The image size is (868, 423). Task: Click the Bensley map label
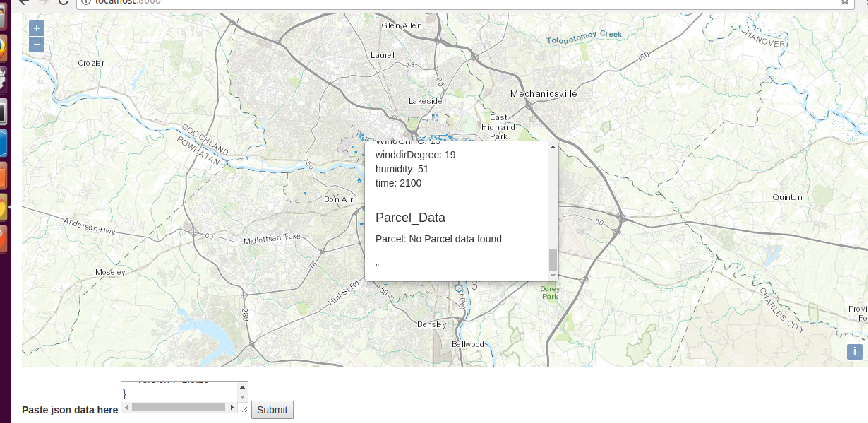click(432, 325)
